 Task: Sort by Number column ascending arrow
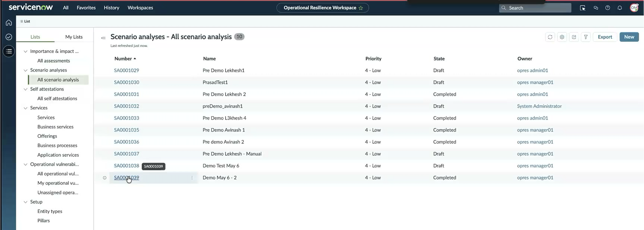[x=135, y=59]
